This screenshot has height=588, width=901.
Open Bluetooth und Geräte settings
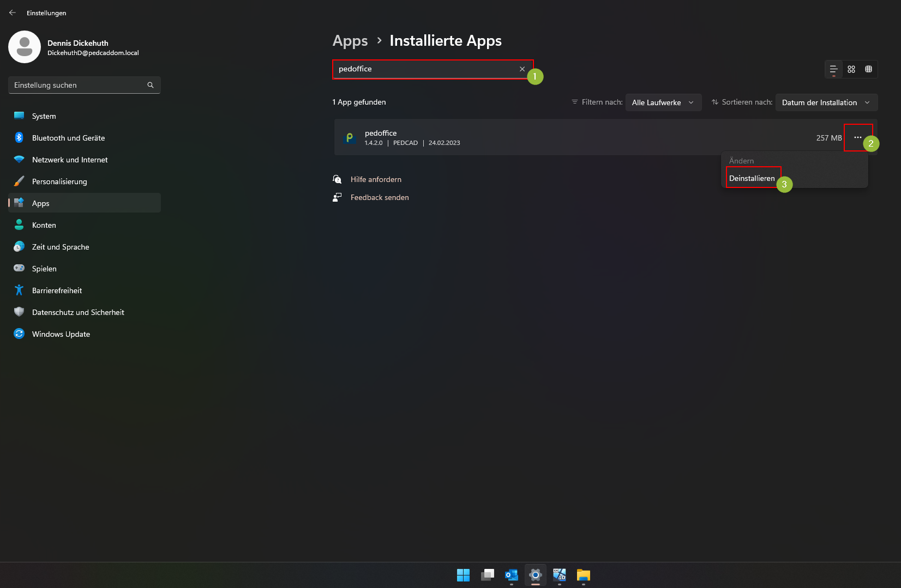(x=68, y=138)
